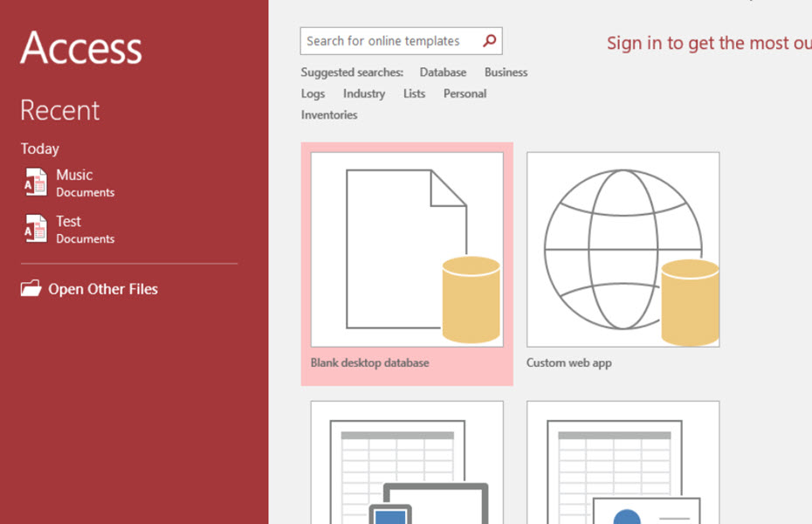Viewport: 812px width, 524px height.
Task: Search suggested term Database
Action: click(x=443, y=72)
